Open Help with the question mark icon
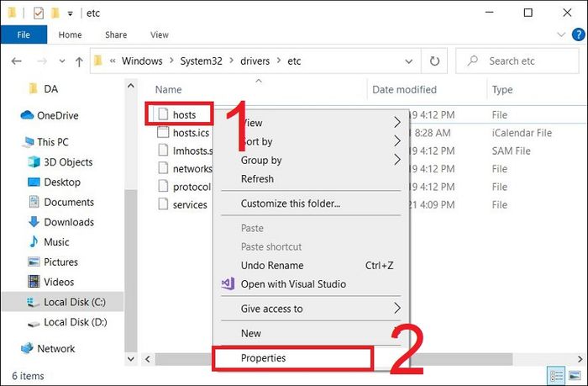 tap(578, 35)
